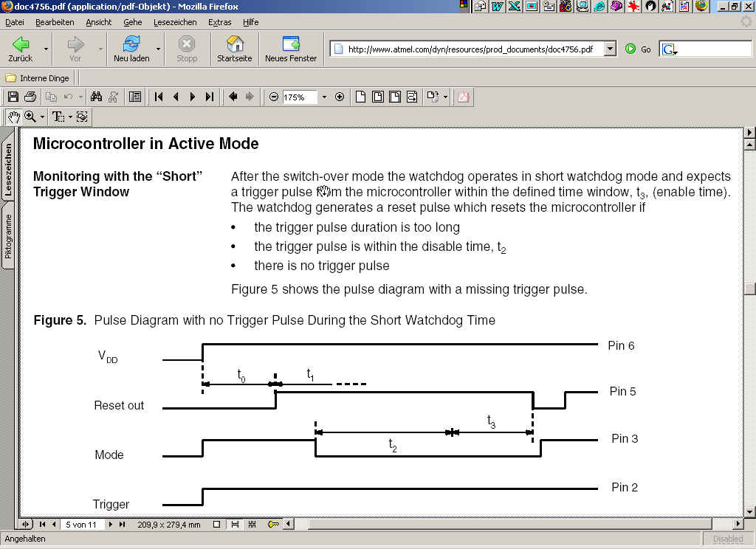Click the zoom-in plus button beside 175%
This screenshot has height=549, width=756.
tap(340, 97)
